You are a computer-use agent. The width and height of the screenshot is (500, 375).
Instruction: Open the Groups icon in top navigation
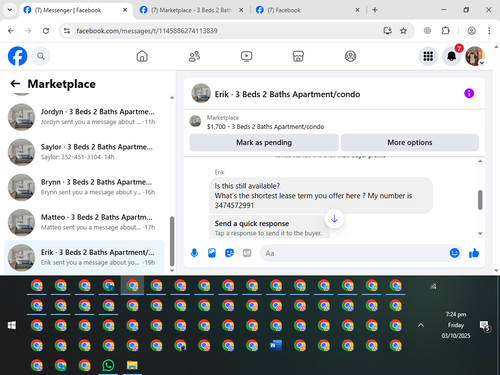coord(350,56)
